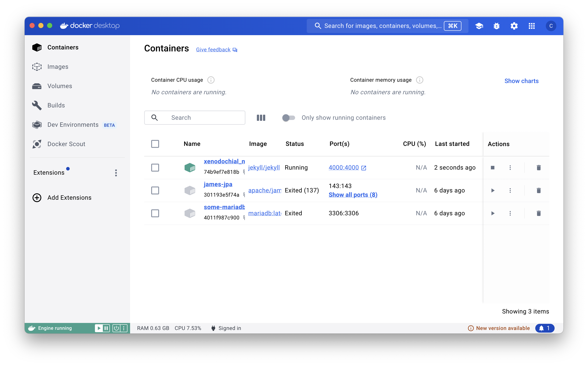Open the Troubleshoot bug icon
The width and height of the screenshot is (588, 366).
point(497,26)
